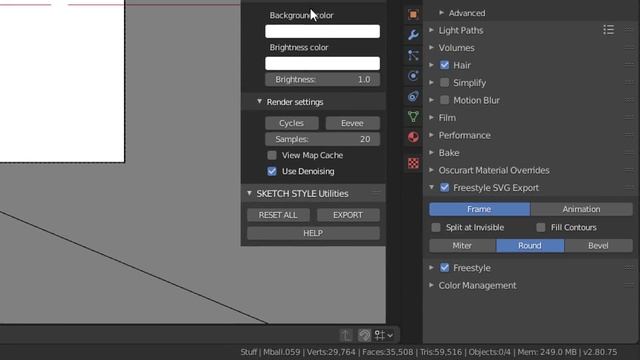The width and height of the screenshot is (640, 360).
Task: Open the Light Paths presets list icon
Action: click(609, 30)
